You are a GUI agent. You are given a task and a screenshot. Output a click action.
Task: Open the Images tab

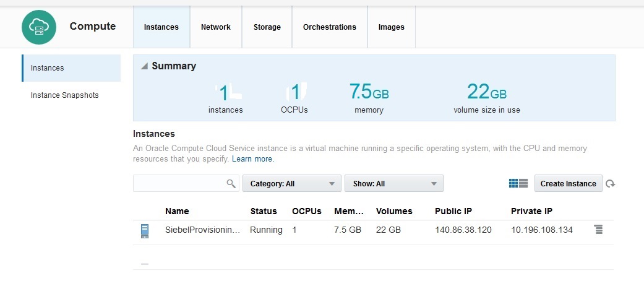tap(392, 27)
